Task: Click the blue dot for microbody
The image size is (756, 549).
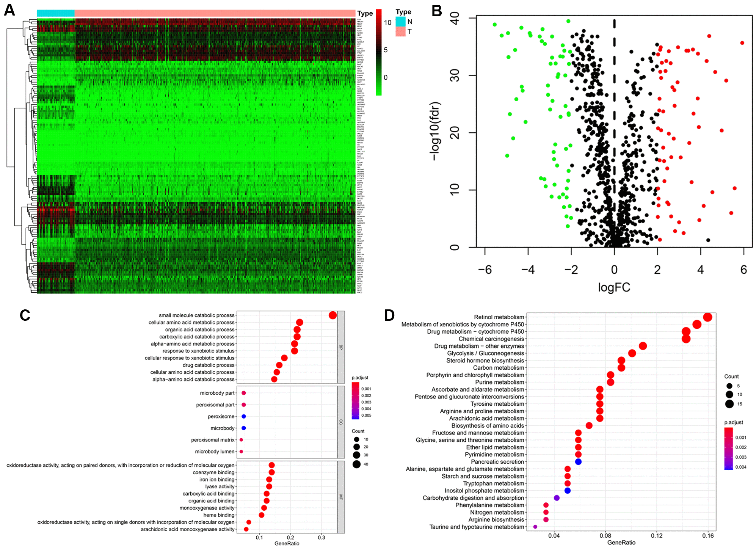Action: click(244, 428)
